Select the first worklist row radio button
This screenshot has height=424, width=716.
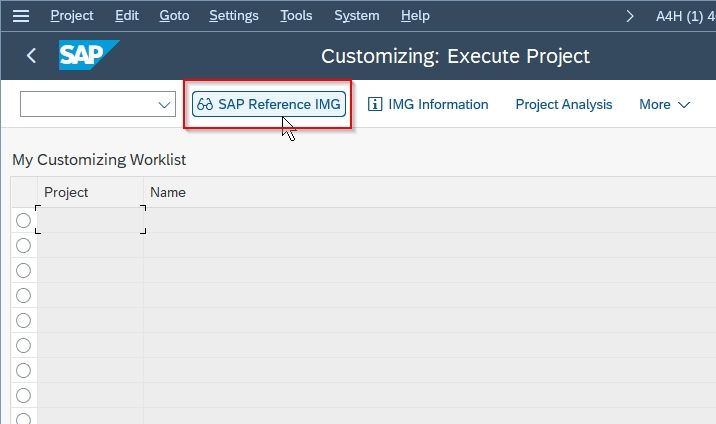click(23, 220)
